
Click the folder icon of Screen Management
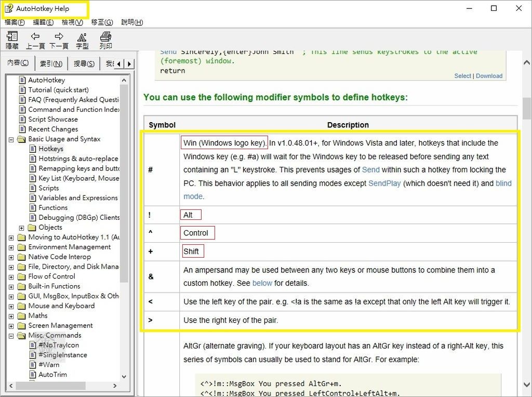click(x=22, y=326)
